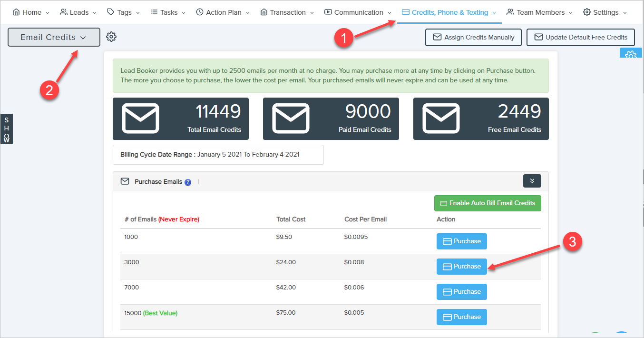Click the blue settings gear on right edge
Screen dimensions: 644x338
click(x=631, y=54)
